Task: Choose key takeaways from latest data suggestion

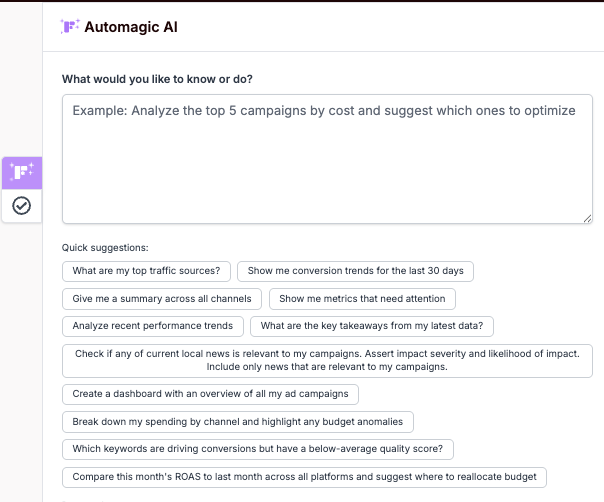Action: [372, 326]
